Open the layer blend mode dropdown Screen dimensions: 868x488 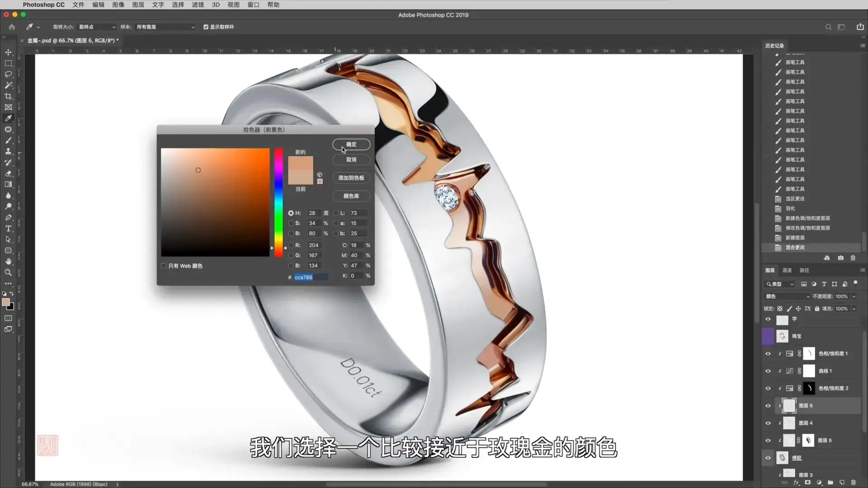point(787,296)
